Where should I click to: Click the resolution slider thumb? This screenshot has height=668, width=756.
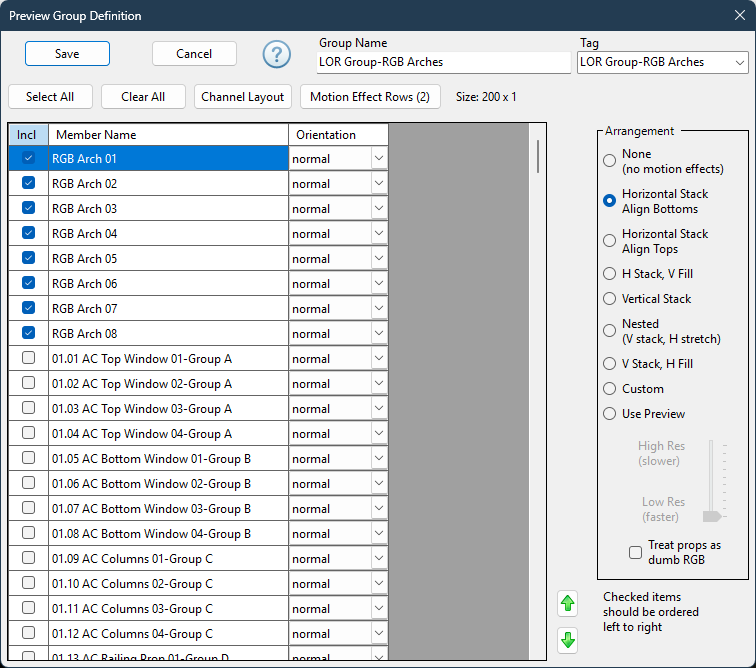[x=712, y=517]
